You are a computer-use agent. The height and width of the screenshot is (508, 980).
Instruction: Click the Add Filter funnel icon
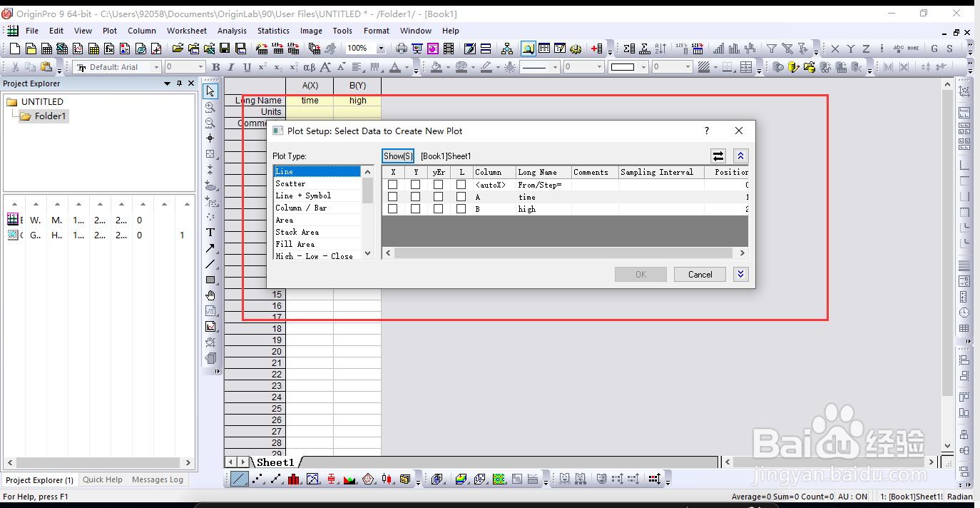coord(772,49)
